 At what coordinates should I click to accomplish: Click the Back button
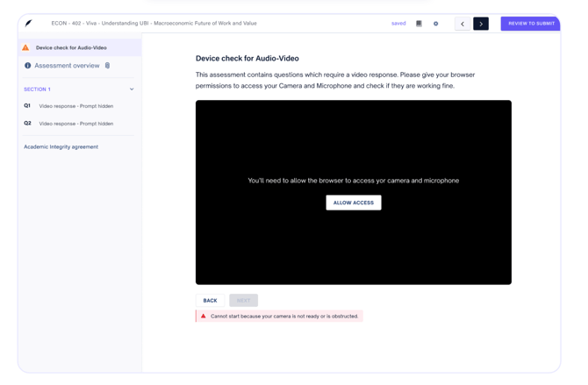210,301
